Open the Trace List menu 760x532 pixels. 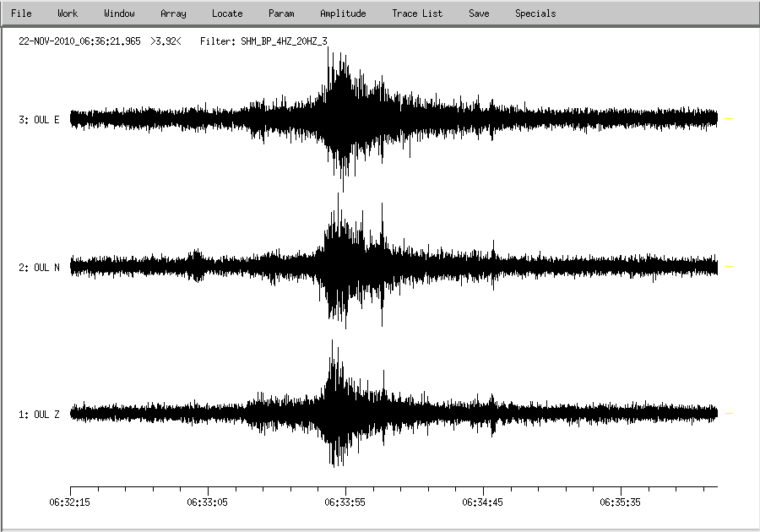tap(417, 14)
